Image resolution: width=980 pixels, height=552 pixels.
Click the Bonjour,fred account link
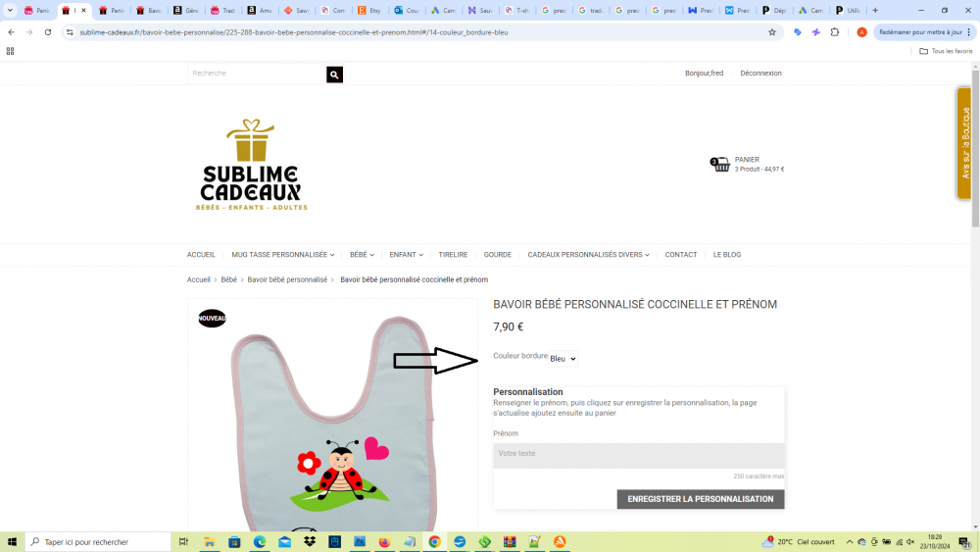click(x=704, y=74)
